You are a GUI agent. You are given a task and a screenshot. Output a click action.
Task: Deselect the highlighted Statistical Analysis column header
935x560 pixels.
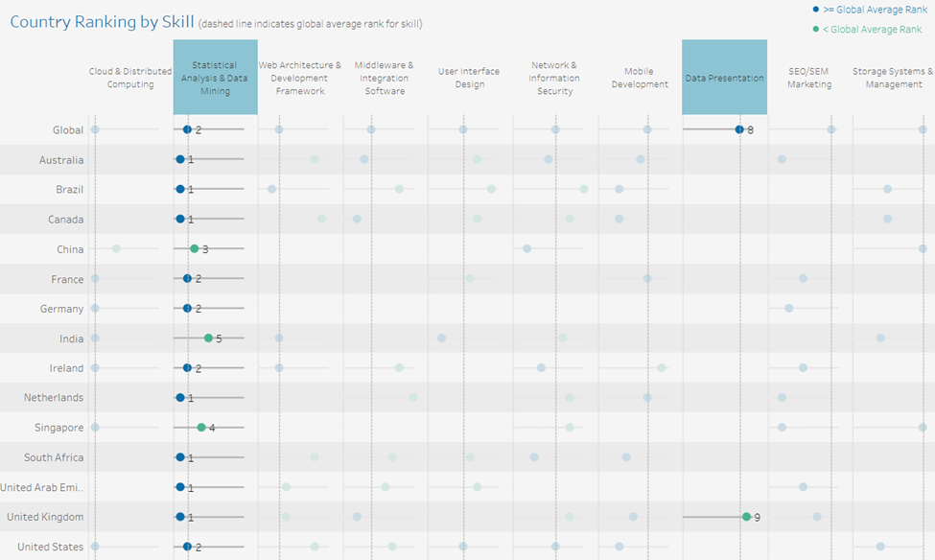(215, 78)
